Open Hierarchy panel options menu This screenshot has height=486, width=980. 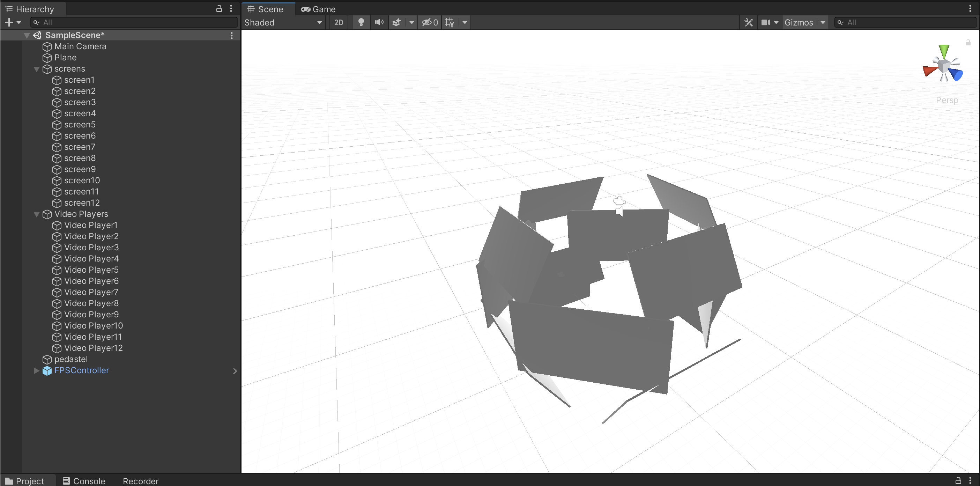231,8
